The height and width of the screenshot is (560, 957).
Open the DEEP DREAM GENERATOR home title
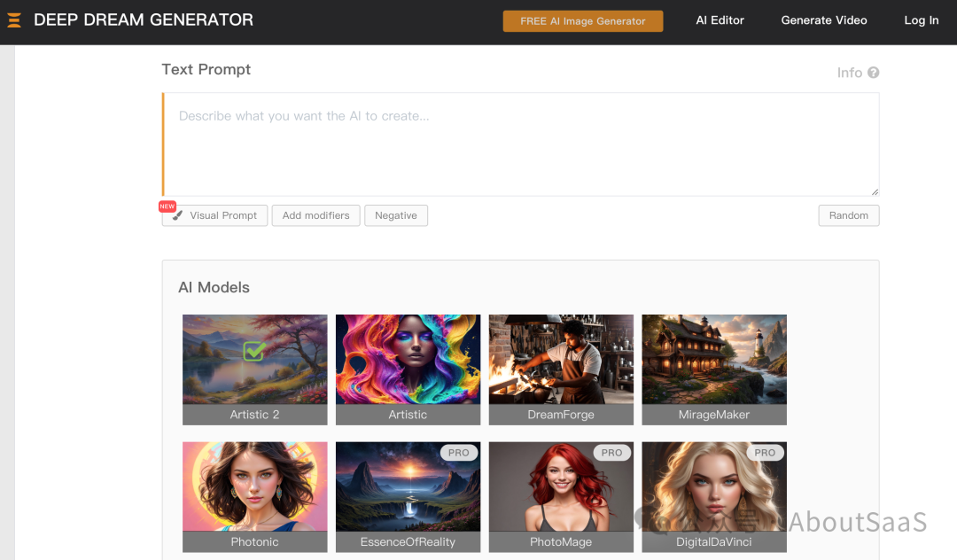pos(144,19)
